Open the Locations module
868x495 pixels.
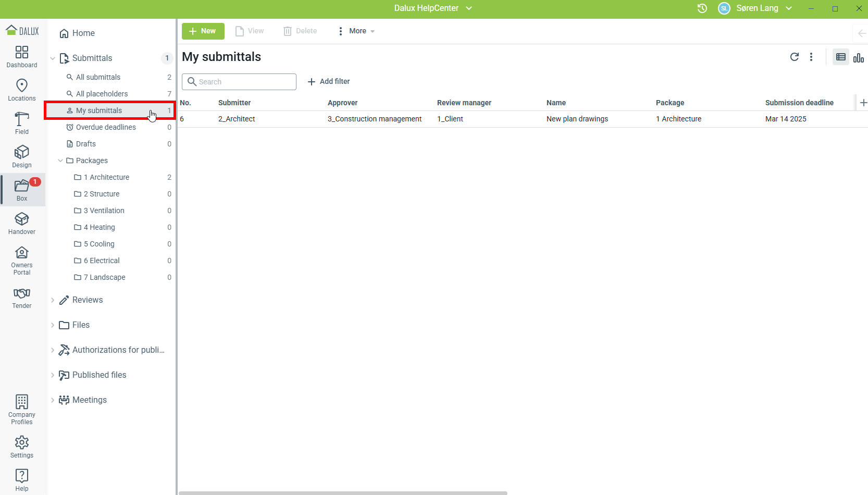tap(22, 90)
